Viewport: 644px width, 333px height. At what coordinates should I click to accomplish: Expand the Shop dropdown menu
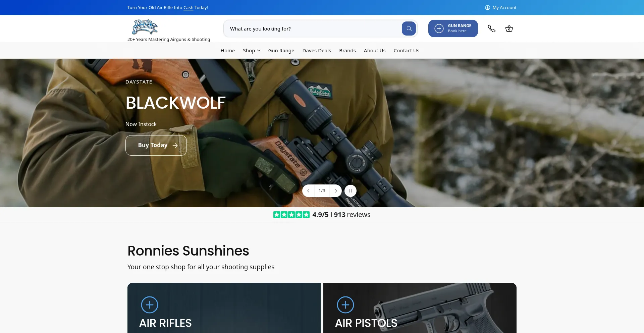coord(252,51)
